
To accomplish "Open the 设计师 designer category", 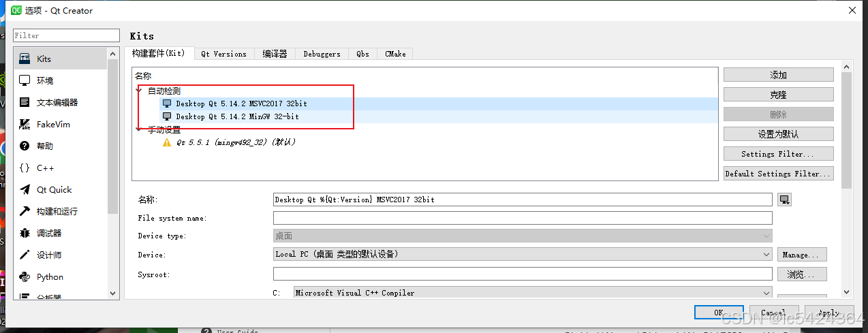I will click(x=60, y=255).
